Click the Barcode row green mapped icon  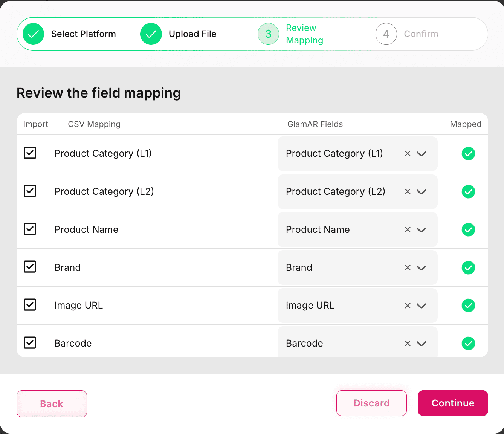pyautogui.click(x=468, y=344)
